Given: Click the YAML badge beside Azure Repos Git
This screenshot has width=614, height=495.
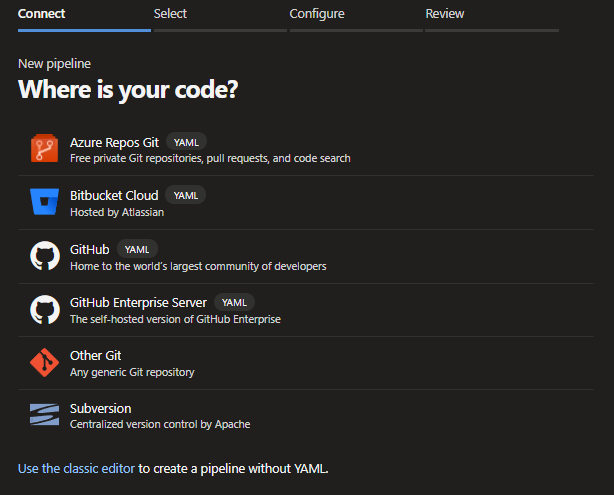Looking at the screenshot, I should tap(187, 142).
